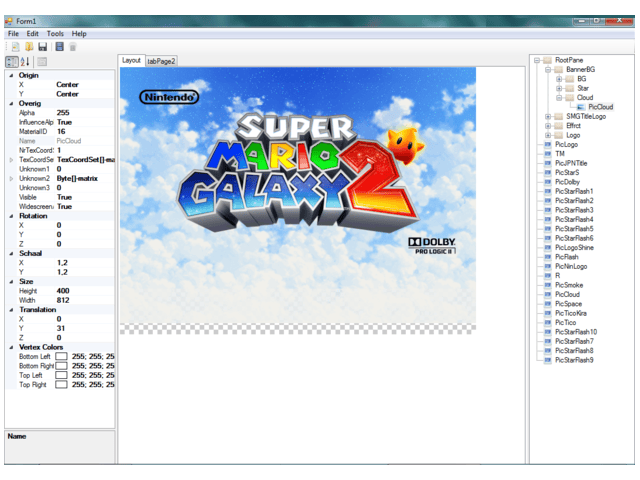This screenshot has height=480, width=640.
Task: Sort properties alphabetically with A-Z icon
Action: point(25,62)
